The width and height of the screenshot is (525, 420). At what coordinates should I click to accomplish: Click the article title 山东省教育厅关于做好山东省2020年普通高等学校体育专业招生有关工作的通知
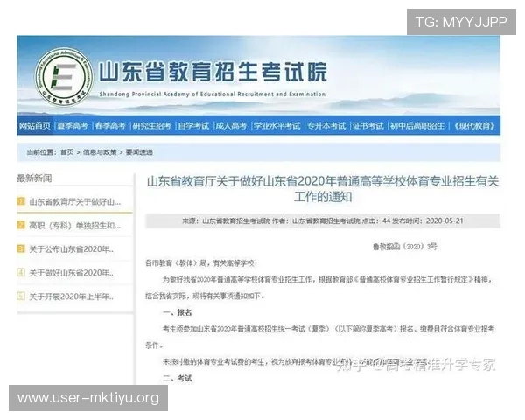(x=323, y=189)
